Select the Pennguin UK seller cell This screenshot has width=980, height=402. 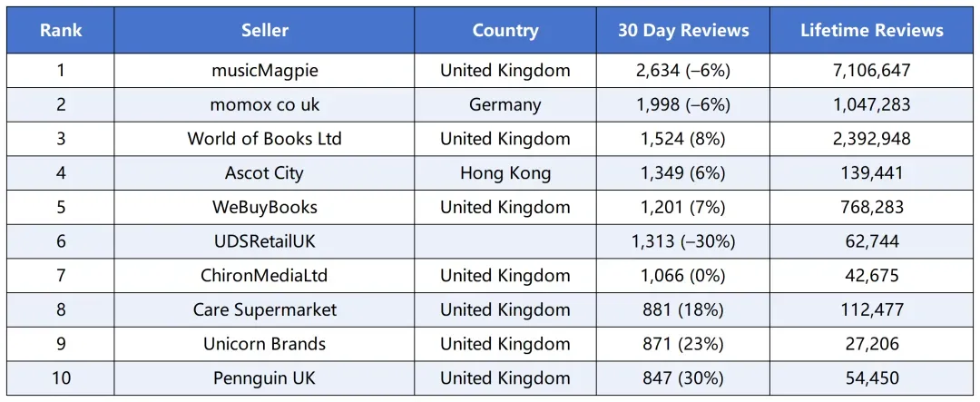[264, 378]
